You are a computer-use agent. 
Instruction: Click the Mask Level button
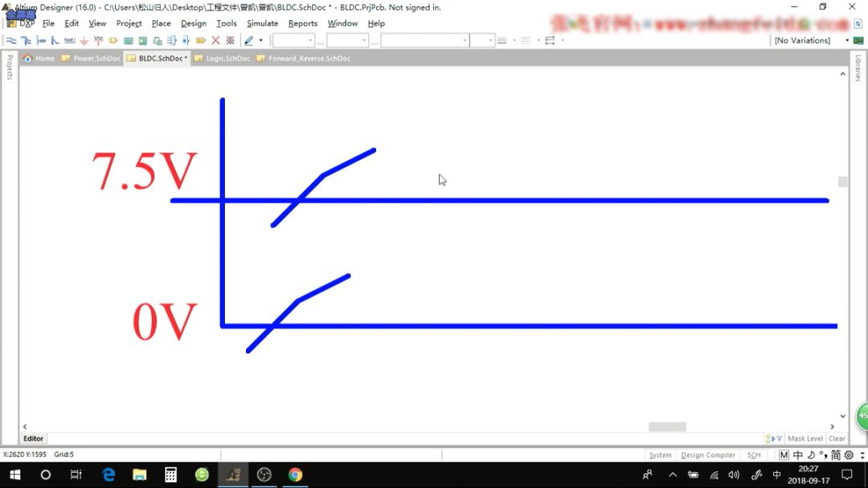[x=805, y=438]
